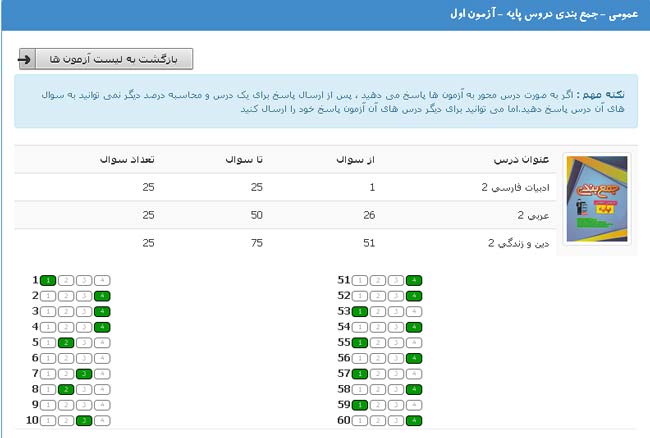Viewport: 650px width, 438px height.
Task: Select option 4 for question 51
Action: [414, 281]
